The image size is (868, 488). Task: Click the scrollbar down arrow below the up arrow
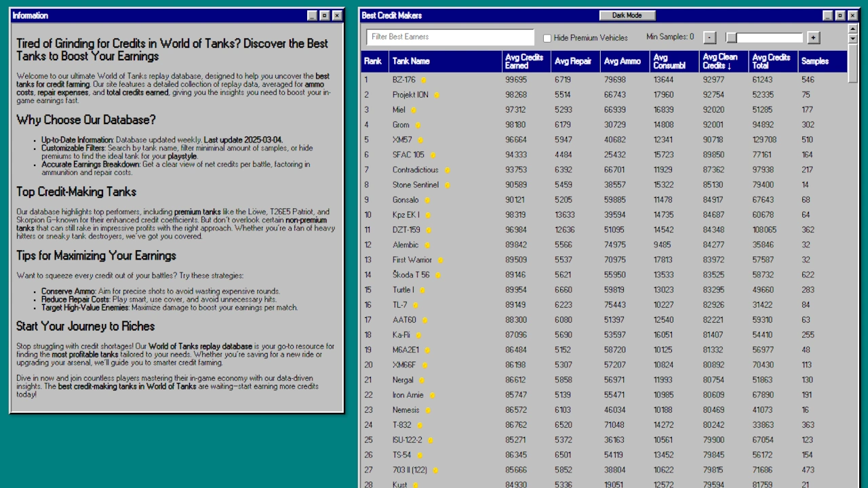coord(853,39)
